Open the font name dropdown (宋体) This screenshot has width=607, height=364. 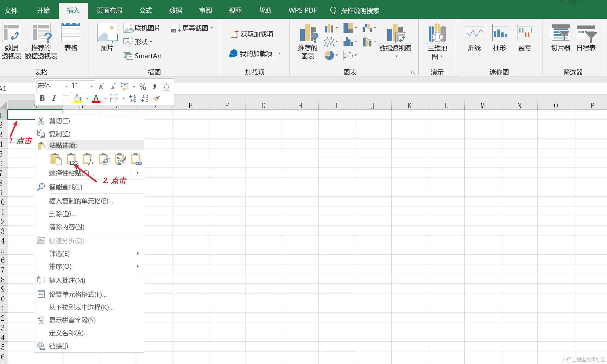pyautogui.click(x=66, y=86)
